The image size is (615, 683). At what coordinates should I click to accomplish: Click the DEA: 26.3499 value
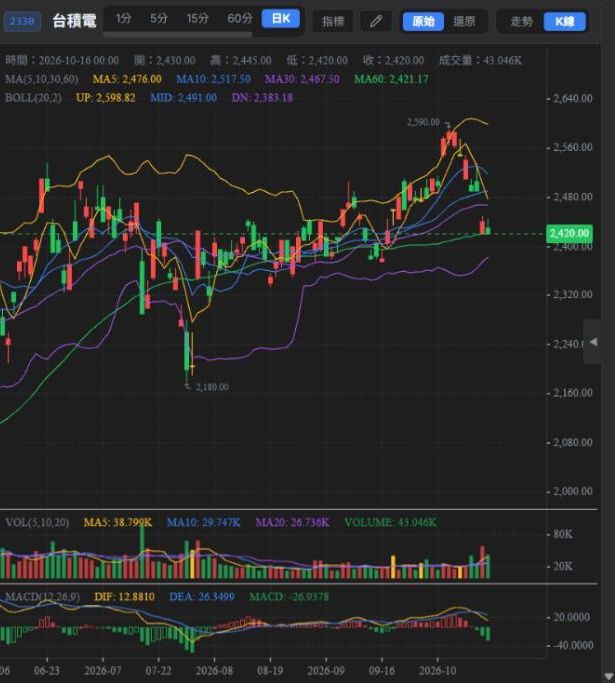pyautogui.click(x=202, y=596)
